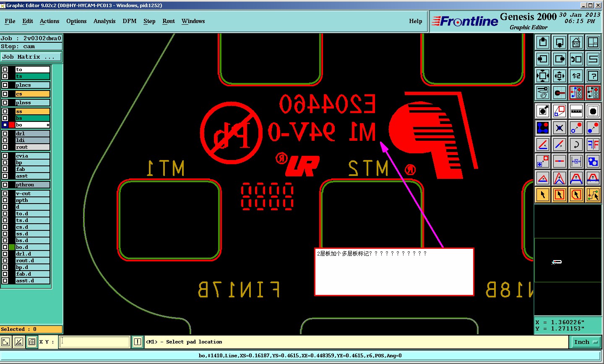Screen dimensions: 604x364
Task: Toggle the checkbox for layer bo
Action: (5, 125)
